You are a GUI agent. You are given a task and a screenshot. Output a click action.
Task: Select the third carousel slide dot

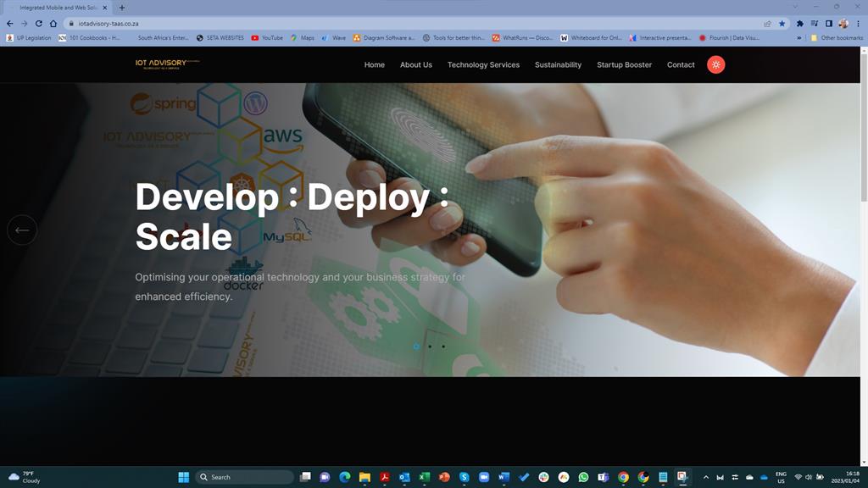tap(443, 347)
